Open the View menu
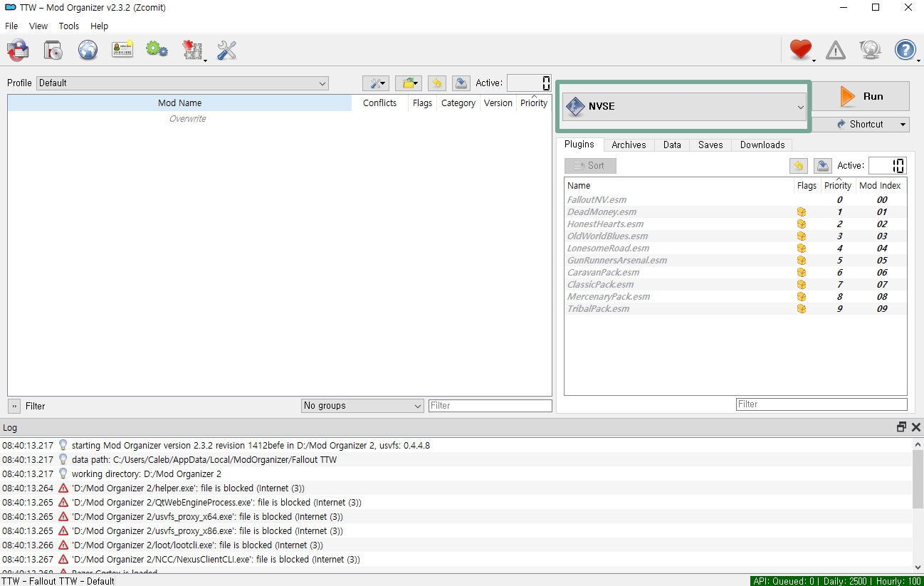 coord(38,26)
